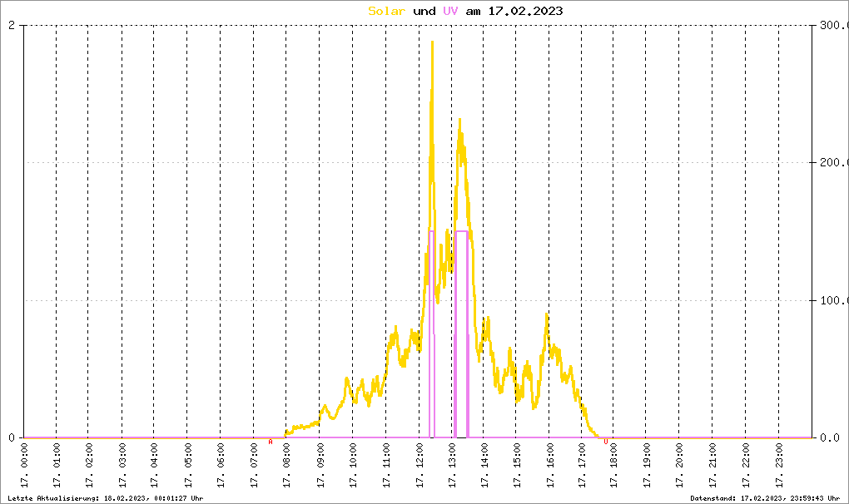Click the wide pink UV plateau after 13:00

[461, 231]
